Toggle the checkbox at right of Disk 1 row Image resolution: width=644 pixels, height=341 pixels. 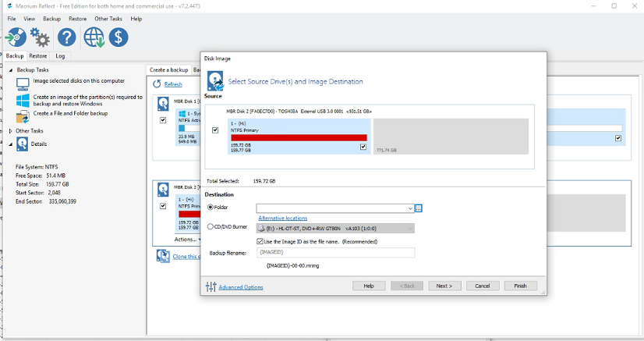[618, 138]
